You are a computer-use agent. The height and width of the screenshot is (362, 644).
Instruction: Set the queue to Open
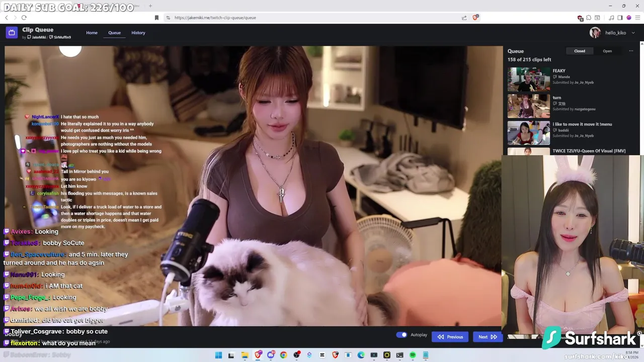point(607,51)
